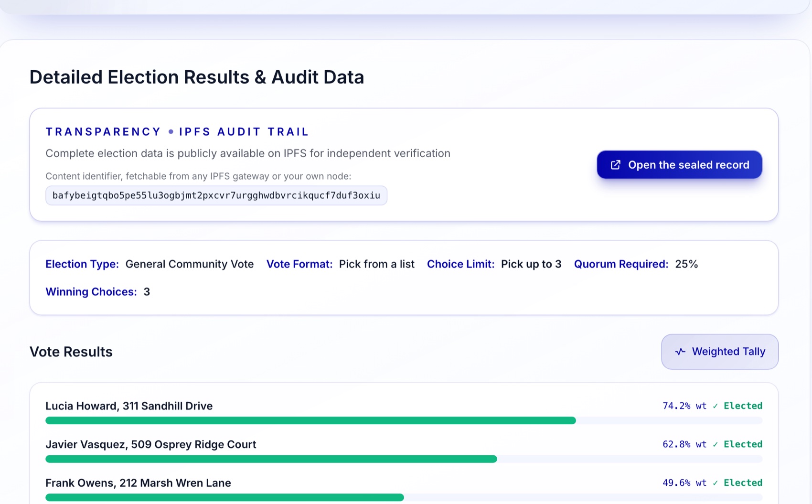Viewport: 812px width, 504px height.
Task: Click the Quorum Required label
Action: (x=621, y=264)
